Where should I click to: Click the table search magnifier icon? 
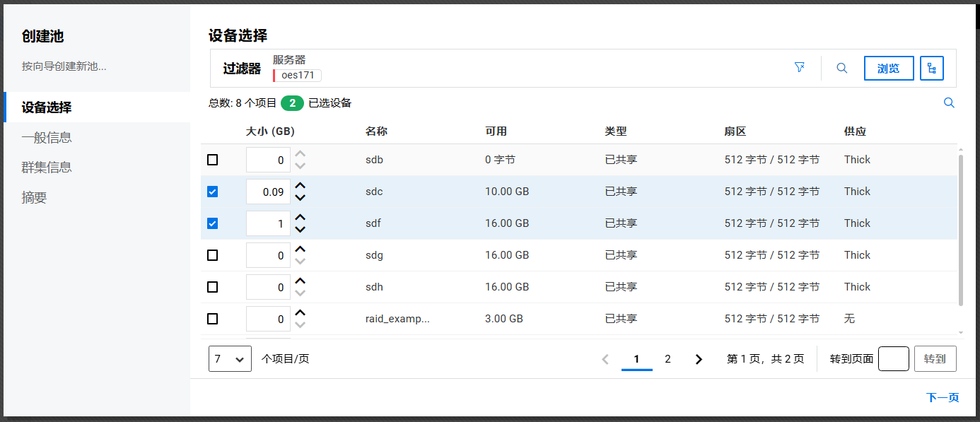[x=949, y=103]
